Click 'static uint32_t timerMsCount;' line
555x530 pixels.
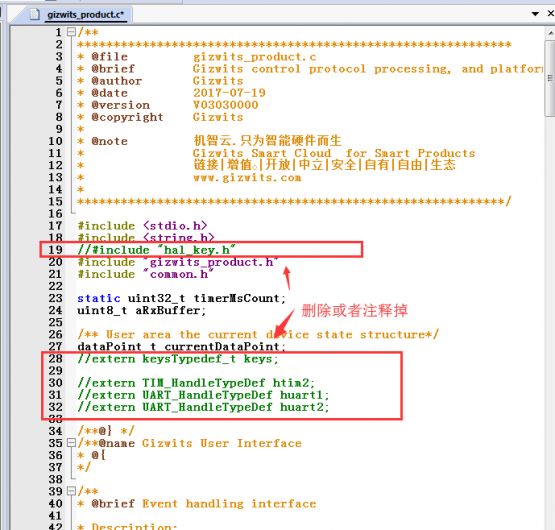point(182,298)
